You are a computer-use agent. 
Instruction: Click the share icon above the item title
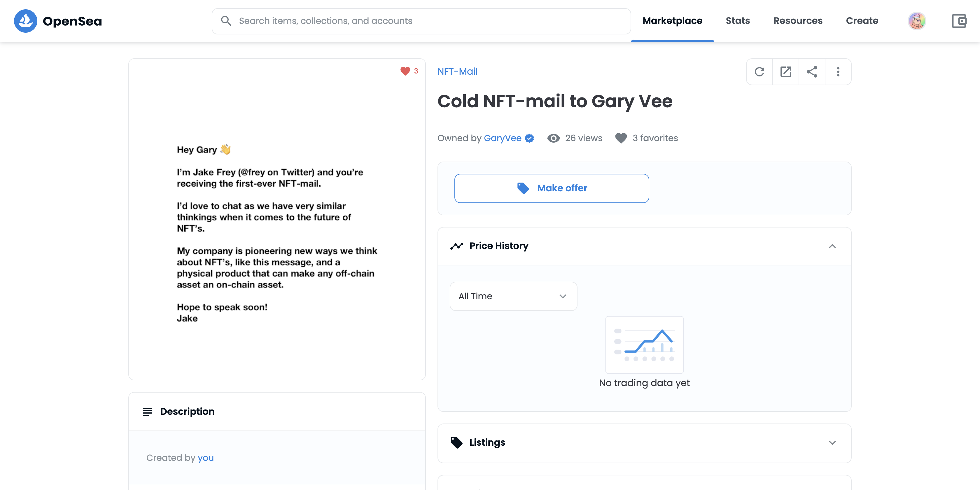pyautogui.click(x=812, y=71)
